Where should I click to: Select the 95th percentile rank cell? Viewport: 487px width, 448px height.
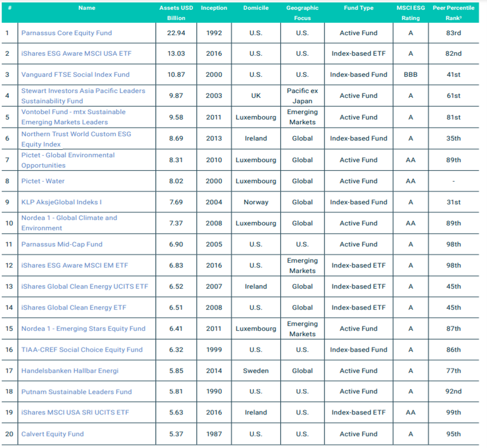[x=454, y=434]
